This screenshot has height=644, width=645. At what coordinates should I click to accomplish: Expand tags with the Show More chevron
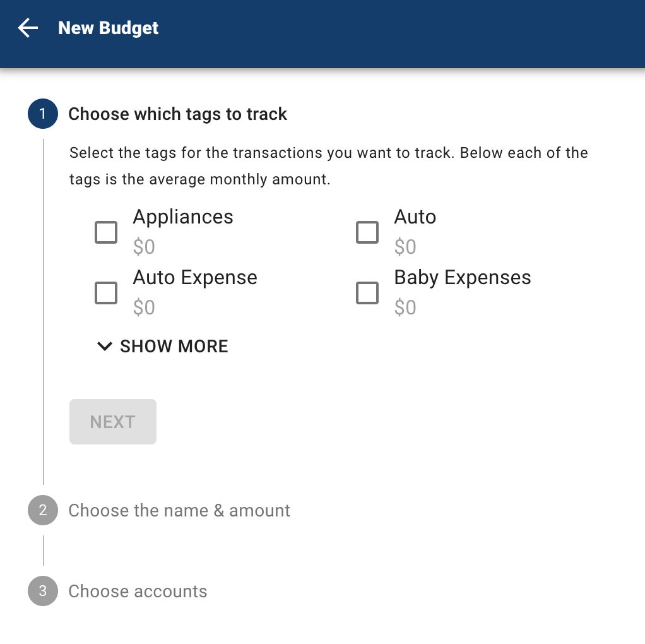point(105,346)
